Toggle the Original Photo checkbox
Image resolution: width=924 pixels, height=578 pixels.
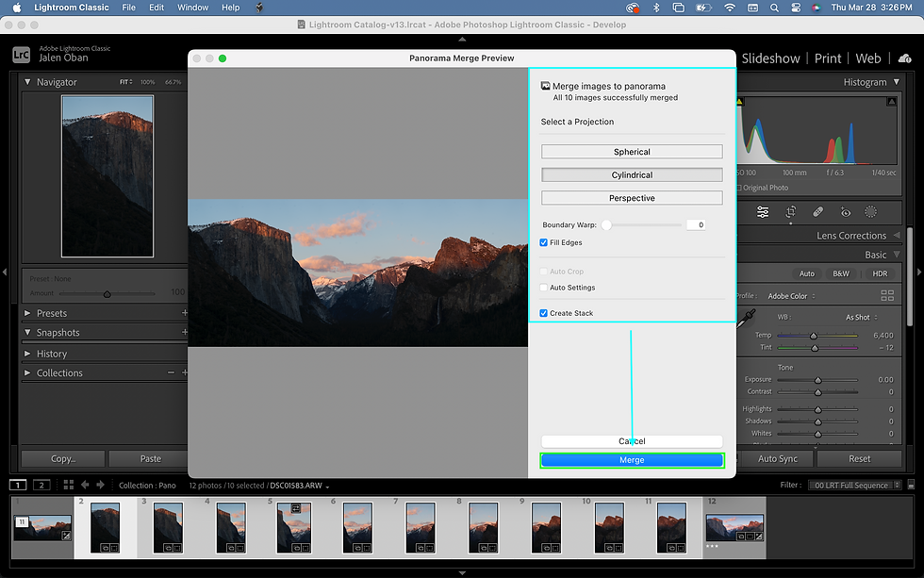point(739,188)
